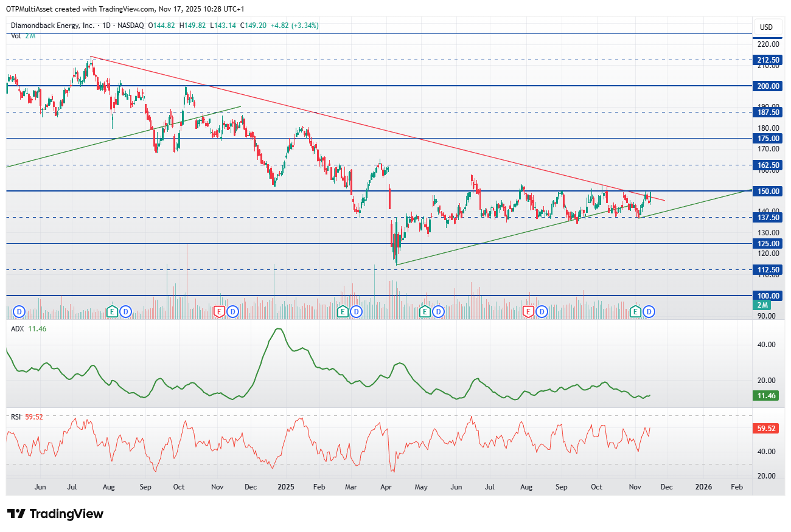Click the red earnings marker near August 2025
791x532 pixels.
pyautogui.click(x=528, y=311)
